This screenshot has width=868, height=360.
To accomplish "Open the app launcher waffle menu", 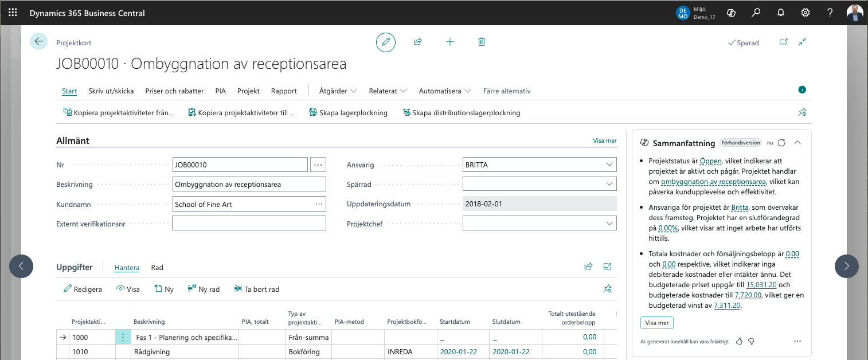I will [x=13, y=13].
